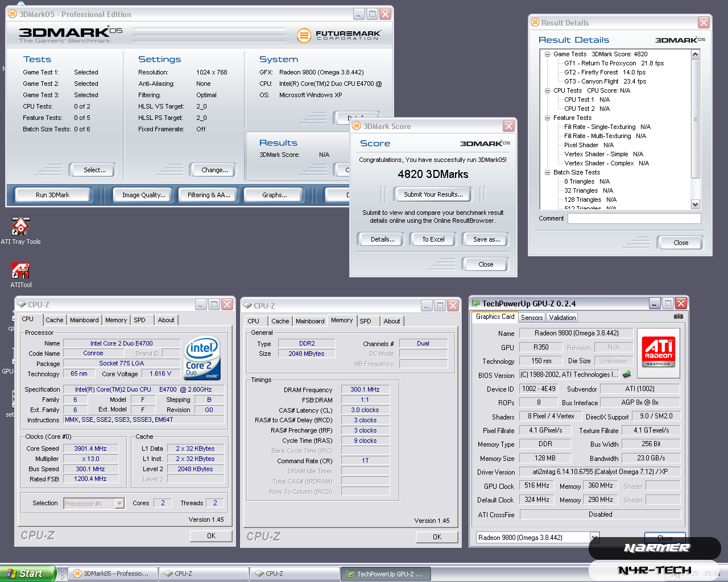Click DRAM Frequency value 300.1 MHz
The image size is (728, 582).
pyautogui.click(x=365, y=390)
